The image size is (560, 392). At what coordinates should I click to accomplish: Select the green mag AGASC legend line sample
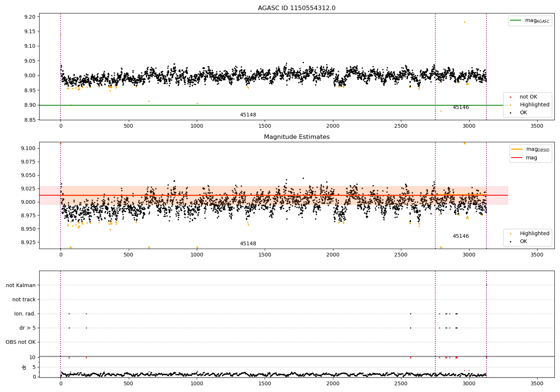click(x=516, y=21)
